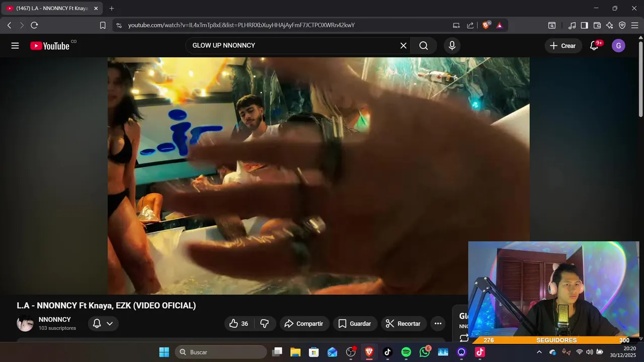Reload the current page

click(34, 25)
